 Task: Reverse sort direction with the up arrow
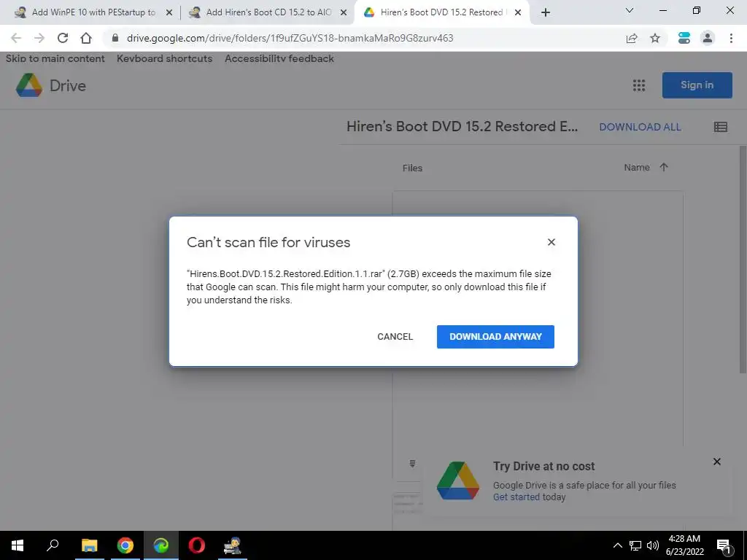tap(664, 167)
